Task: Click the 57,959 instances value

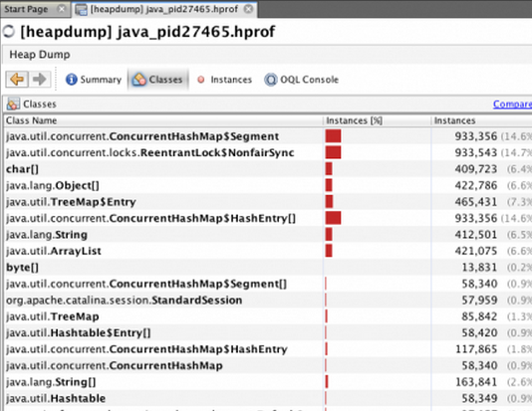Action: tap(479, 301)
